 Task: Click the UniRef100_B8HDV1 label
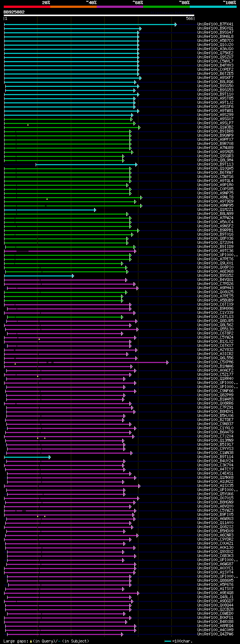215,411
